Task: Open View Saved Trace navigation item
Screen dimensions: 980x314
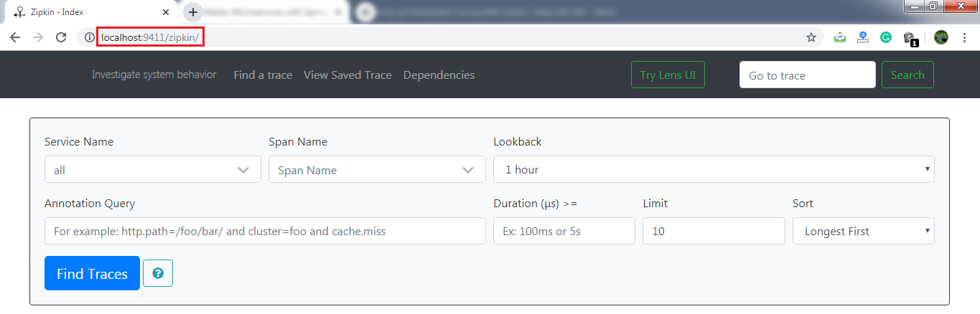Action: tap(347, 75)
